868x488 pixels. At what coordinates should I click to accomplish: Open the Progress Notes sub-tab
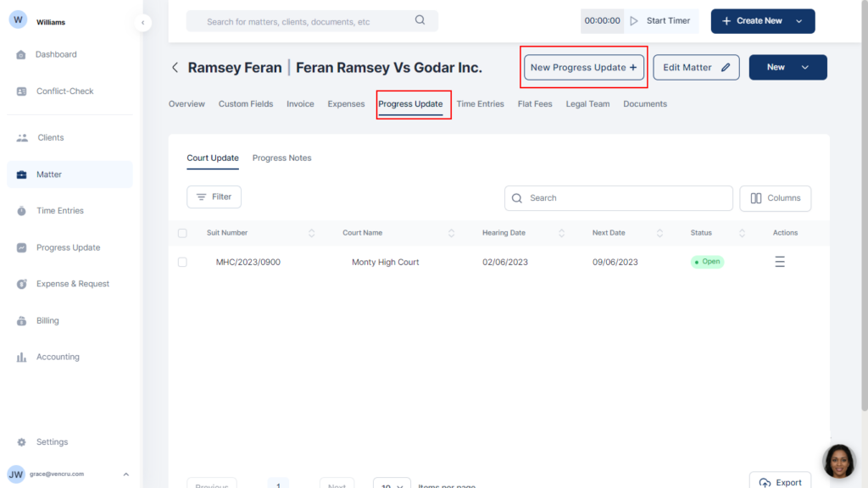coord(281,158)
